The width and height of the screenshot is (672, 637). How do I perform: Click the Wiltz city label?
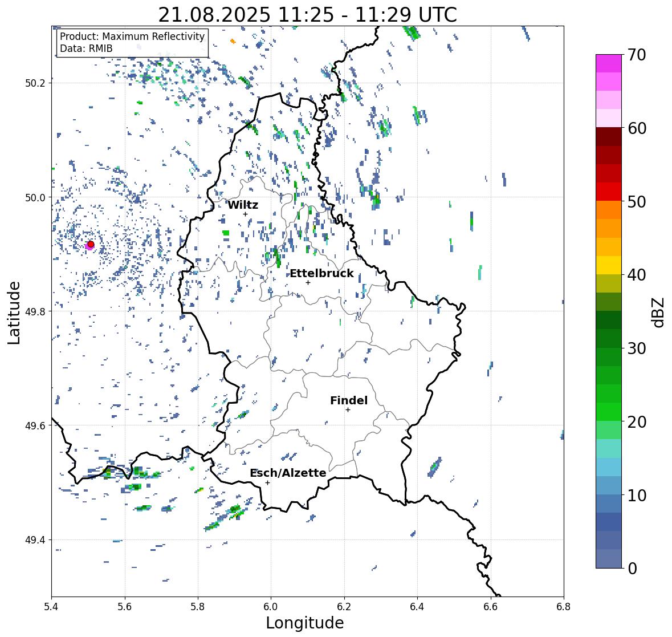[x=243, y=205]
